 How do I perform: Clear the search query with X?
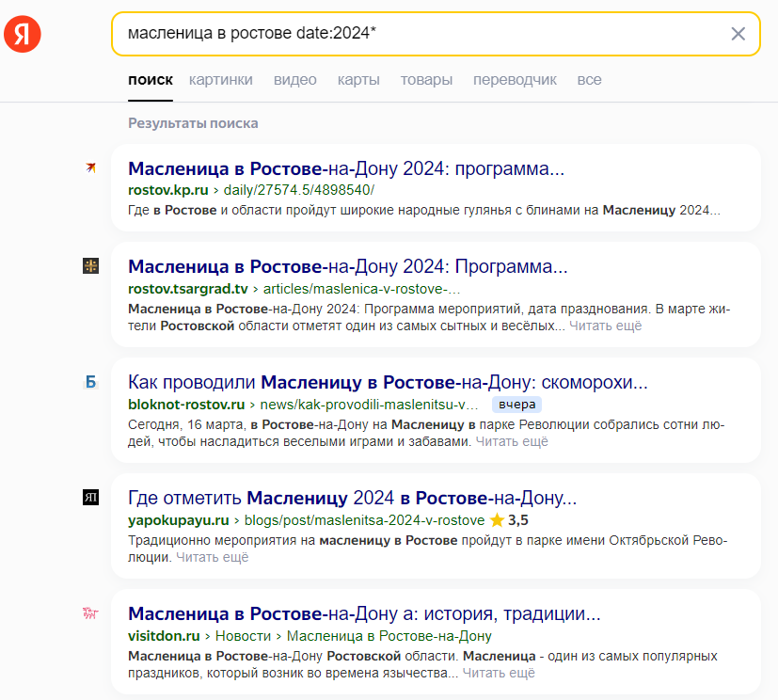click(738, 34)
